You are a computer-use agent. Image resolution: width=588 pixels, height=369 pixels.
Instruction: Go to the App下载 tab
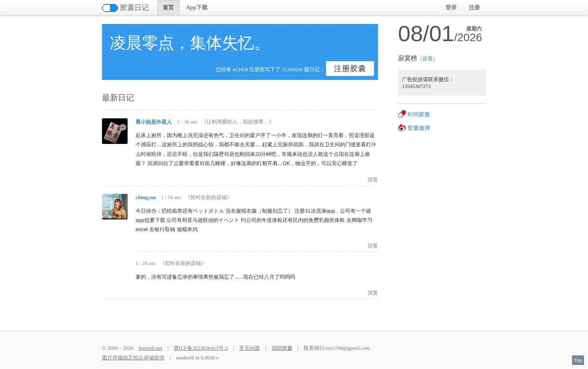pyautogui.click(x=197, y=8)
